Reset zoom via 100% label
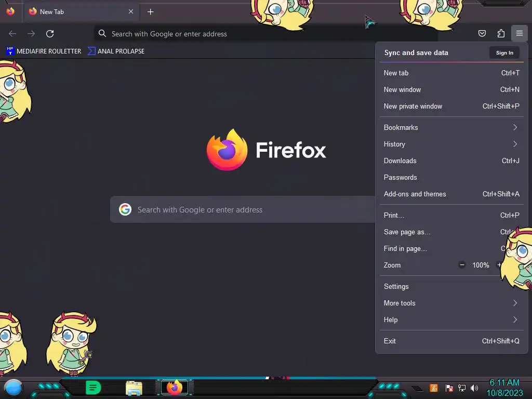The width and height of the screenshot is (532, 399). point(481,265)
